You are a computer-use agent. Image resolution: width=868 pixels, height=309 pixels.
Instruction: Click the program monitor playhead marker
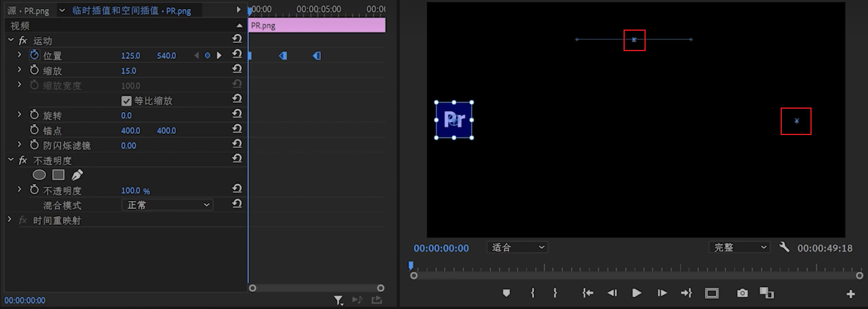click(411, 266)
